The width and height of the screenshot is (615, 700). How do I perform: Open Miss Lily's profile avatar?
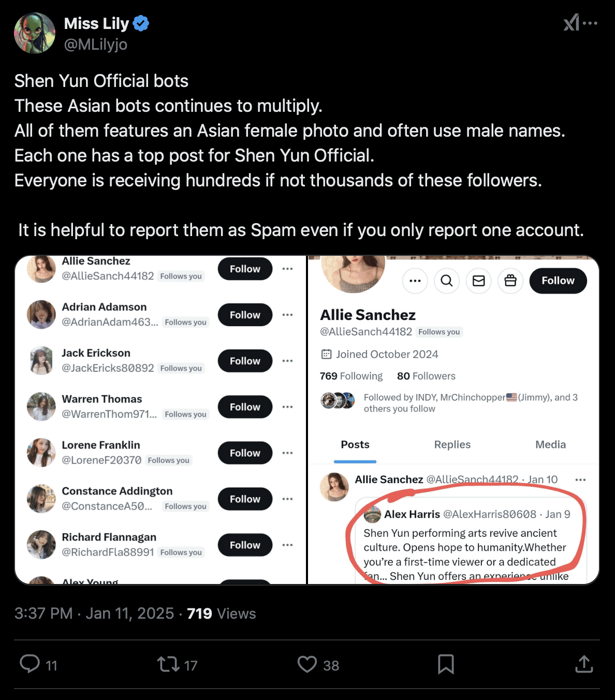[x=35, y=34]
